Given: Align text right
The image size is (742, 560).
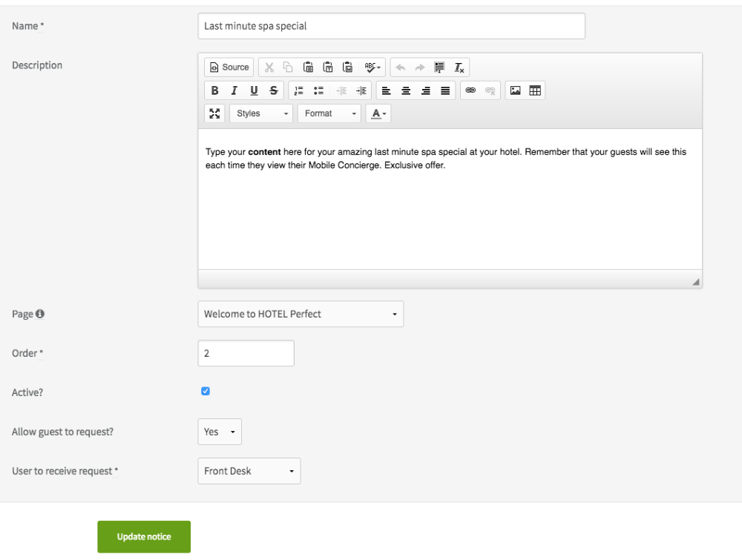Looking at the screenshot, I should click(425, 90).
